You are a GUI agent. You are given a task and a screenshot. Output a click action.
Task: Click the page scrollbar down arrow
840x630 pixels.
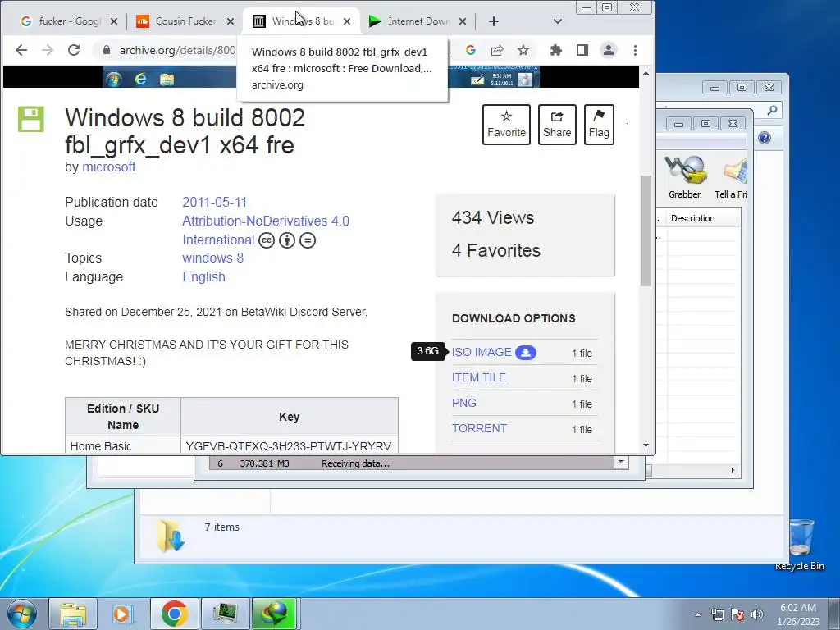(646, 445)
